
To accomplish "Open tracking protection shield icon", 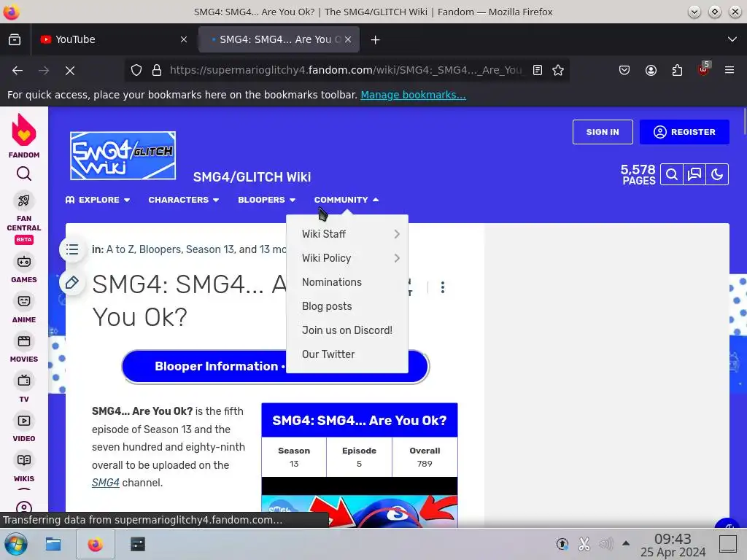I will click(136, 70).
